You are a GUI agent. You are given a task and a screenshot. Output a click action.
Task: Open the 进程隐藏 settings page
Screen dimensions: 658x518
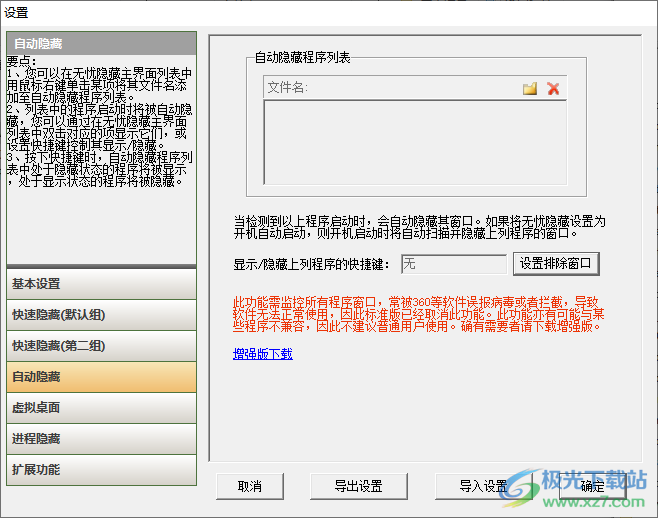101,439
